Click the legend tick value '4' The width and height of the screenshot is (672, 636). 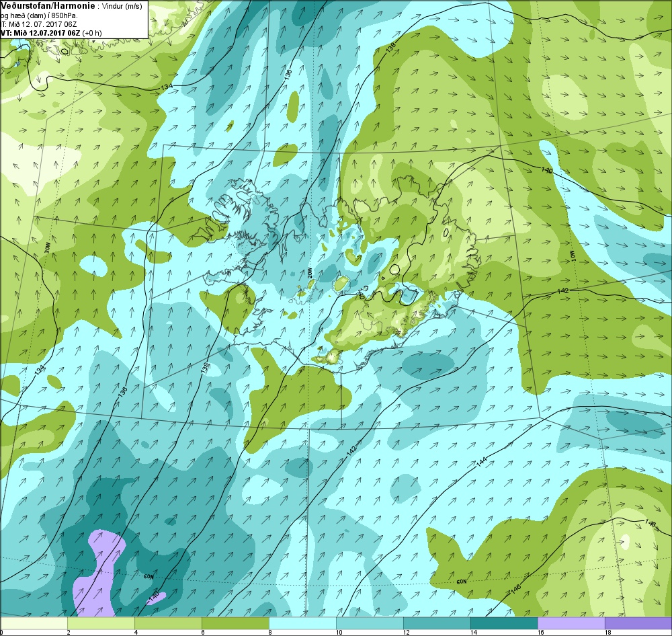pos(136,632)
